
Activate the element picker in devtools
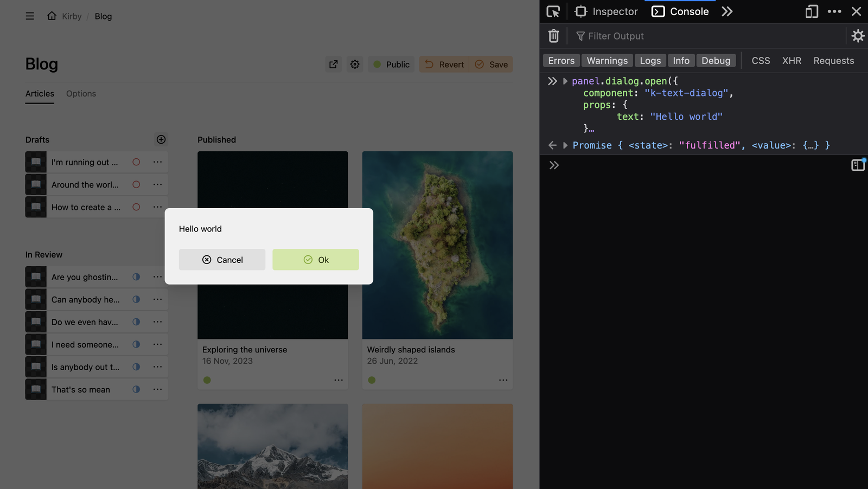[x=553, y=11]
